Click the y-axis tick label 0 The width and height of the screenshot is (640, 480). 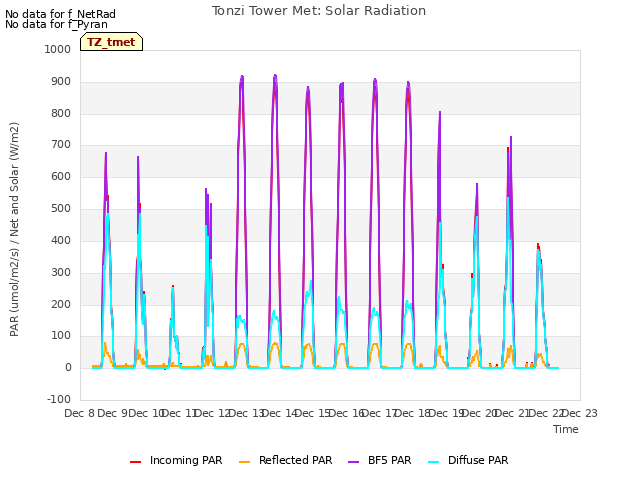point(68,368)
